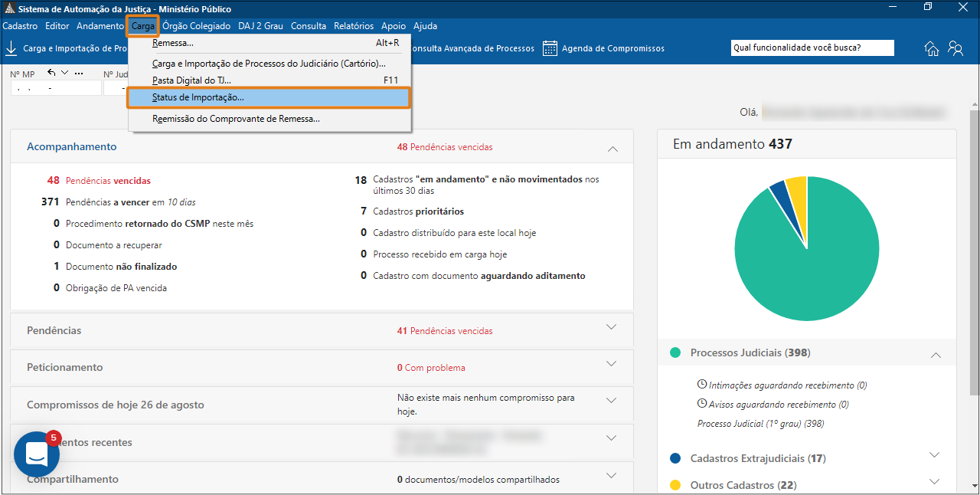Open the Relatórios menu
The image size is (980, 495).
click(353, 26)
